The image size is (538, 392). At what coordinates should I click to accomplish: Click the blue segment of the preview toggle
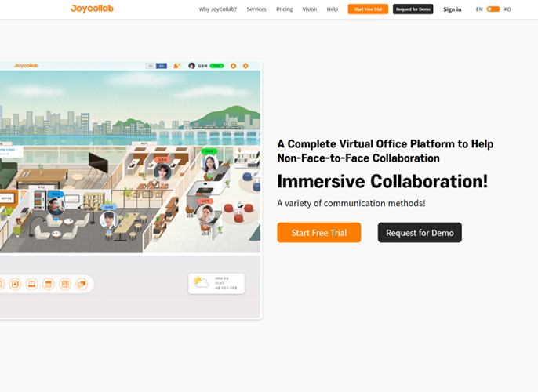click(x=162, y=66)
